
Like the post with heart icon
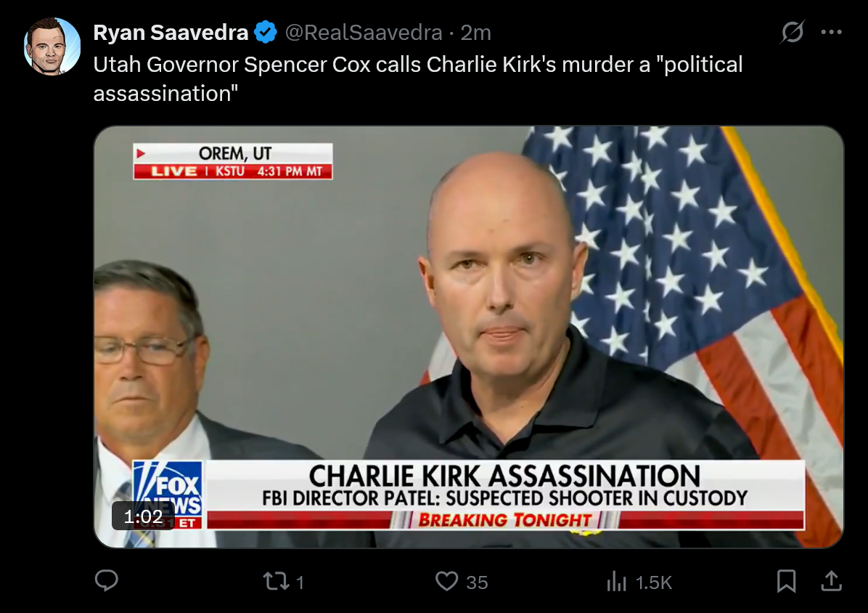pyautogui.click(x=447, y=582)
